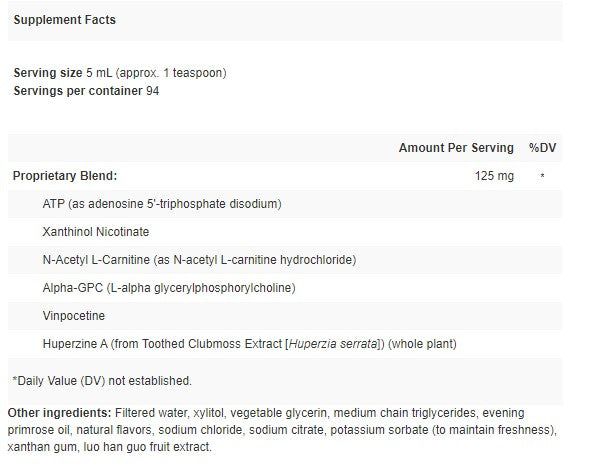Viewport: 600px width, 468px height.
Task: Select the Alpha-GPC ingredient row
Action: point(168,288)
